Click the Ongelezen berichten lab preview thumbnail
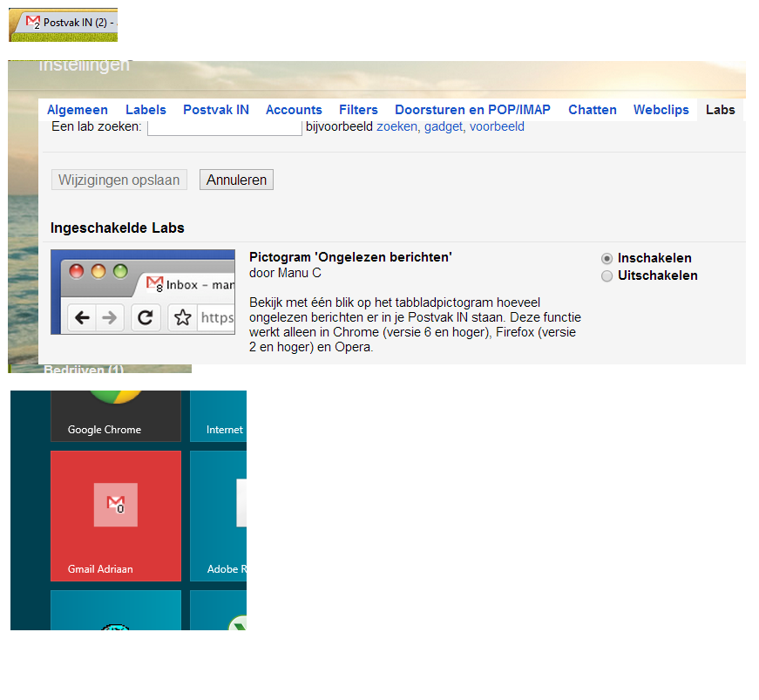Viewport: 759px width, 700px height. 143,292
